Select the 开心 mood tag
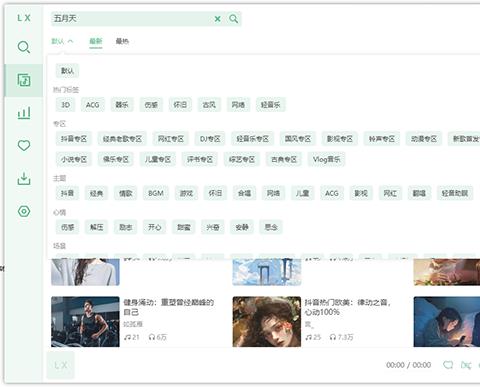 [155, 227]
